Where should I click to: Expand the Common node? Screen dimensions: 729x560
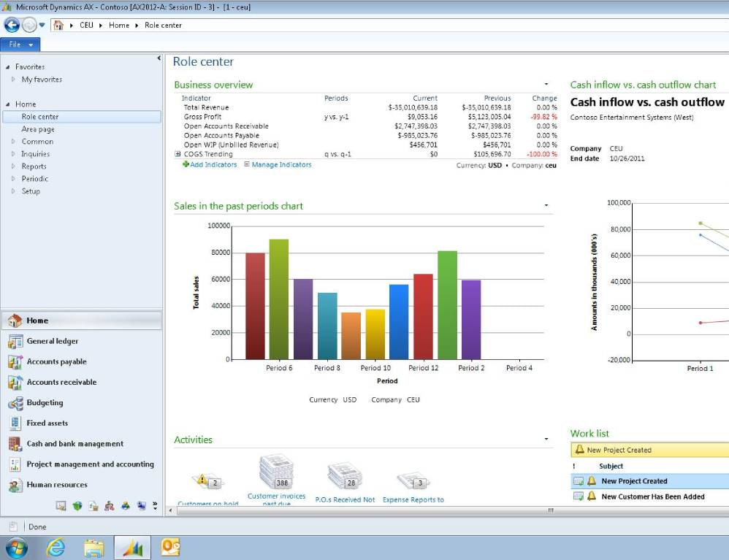tap(13, 142)
